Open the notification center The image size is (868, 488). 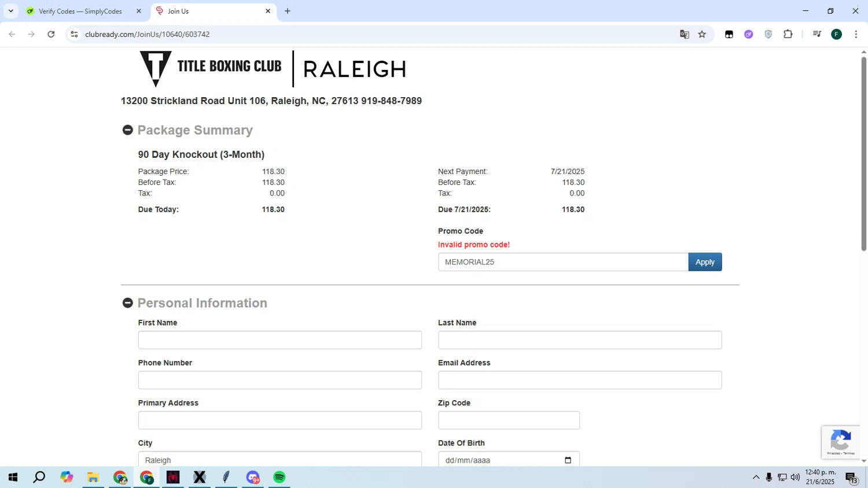851,477
